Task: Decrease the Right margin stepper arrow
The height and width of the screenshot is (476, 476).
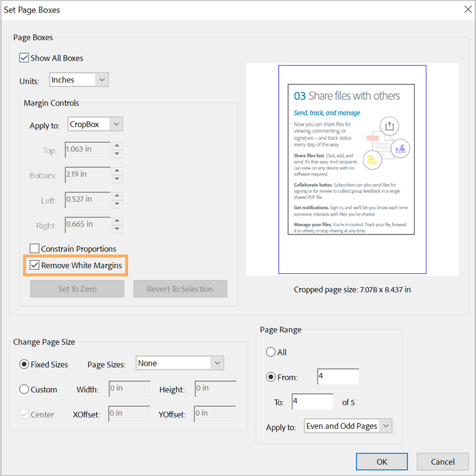Action: pyautogui.click(x=117, y=229)
